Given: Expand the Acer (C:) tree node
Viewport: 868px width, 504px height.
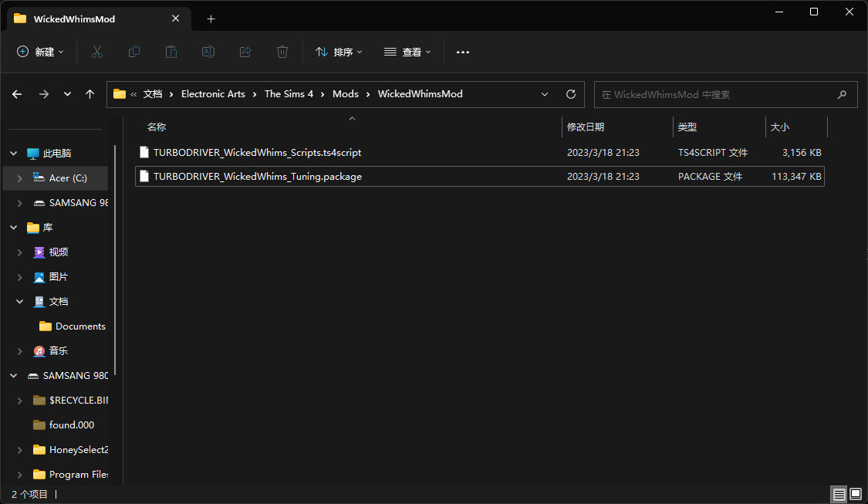Looking at the screenshot, I should [20, 178].
